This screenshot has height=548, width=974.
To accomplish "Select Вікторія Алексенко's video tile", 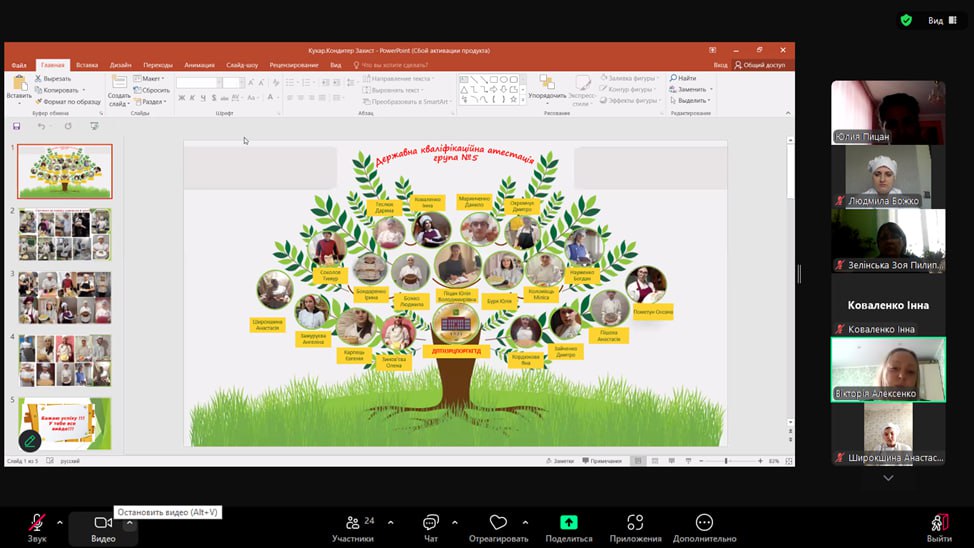I will (888, 369).
